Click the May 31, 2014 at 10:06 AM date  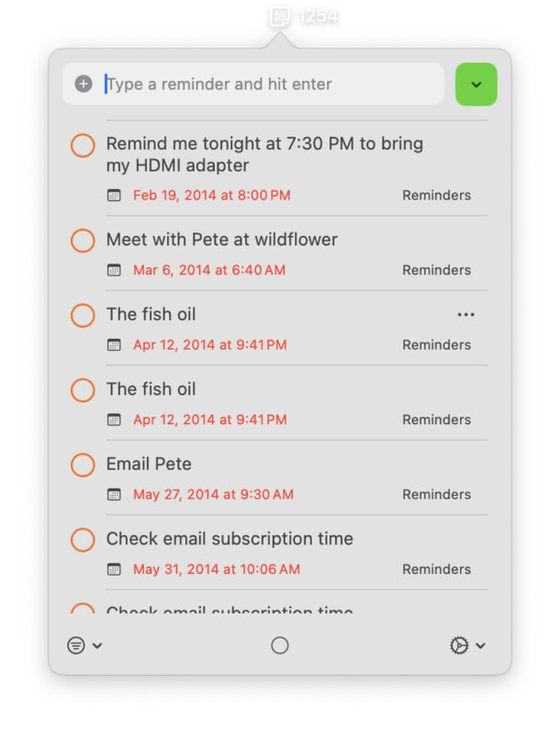pos(216,569)
